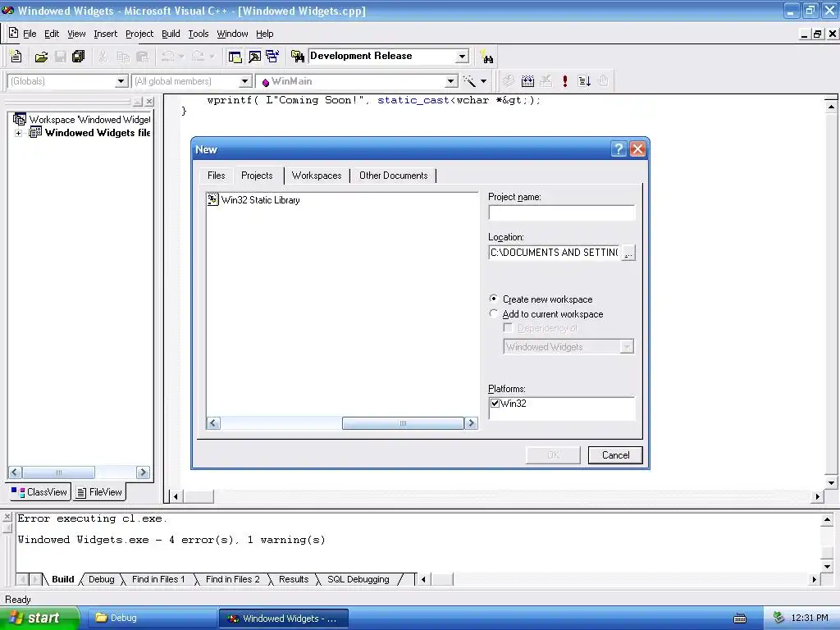Open the WizardBar actions dropdown arrow
840x630 pixels.
(x=484, y=81)
